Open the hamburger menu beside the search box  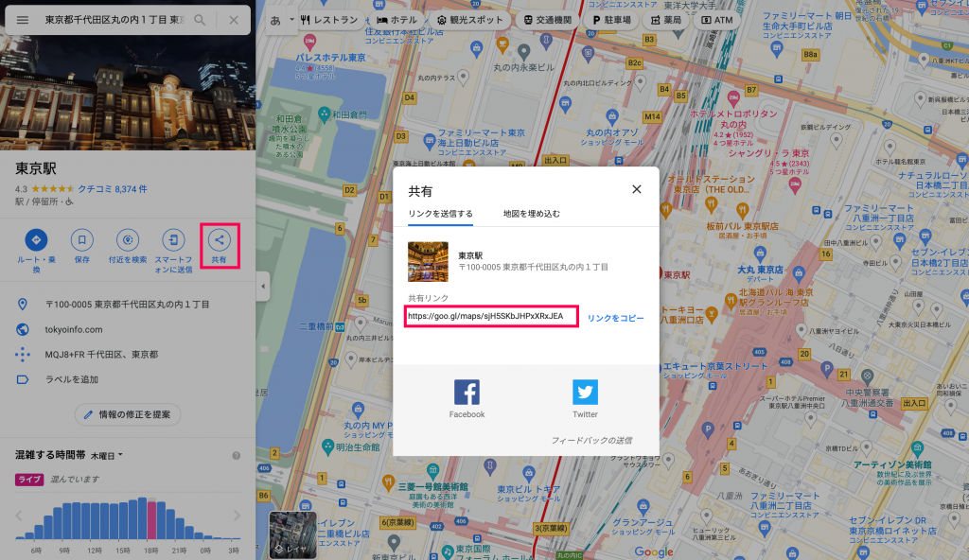[23, 20]
